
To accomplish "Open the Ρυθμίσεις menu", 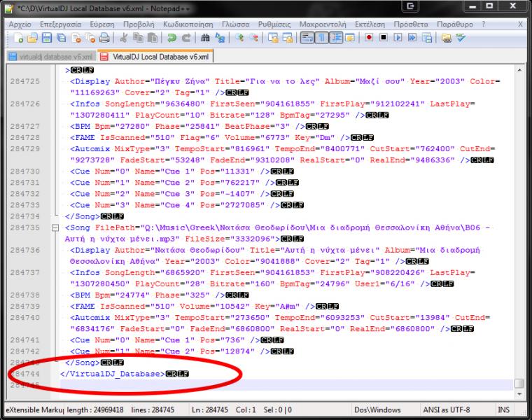I will 274,24.
